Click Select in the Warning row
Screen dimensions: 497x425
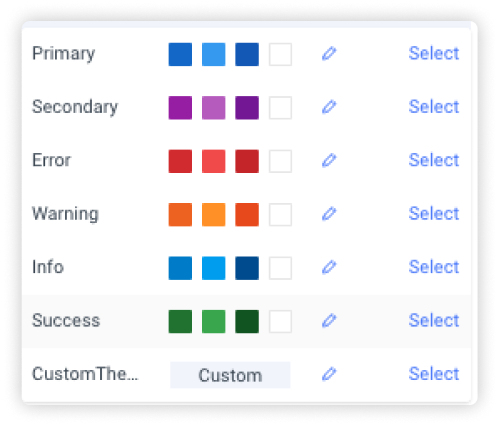point(434,213)
